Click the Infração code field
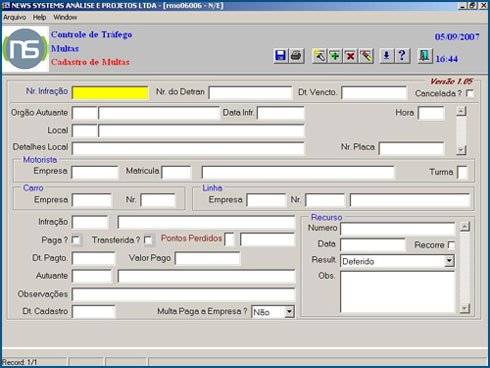Screen dimensions: 490x368 click(90, 222)
